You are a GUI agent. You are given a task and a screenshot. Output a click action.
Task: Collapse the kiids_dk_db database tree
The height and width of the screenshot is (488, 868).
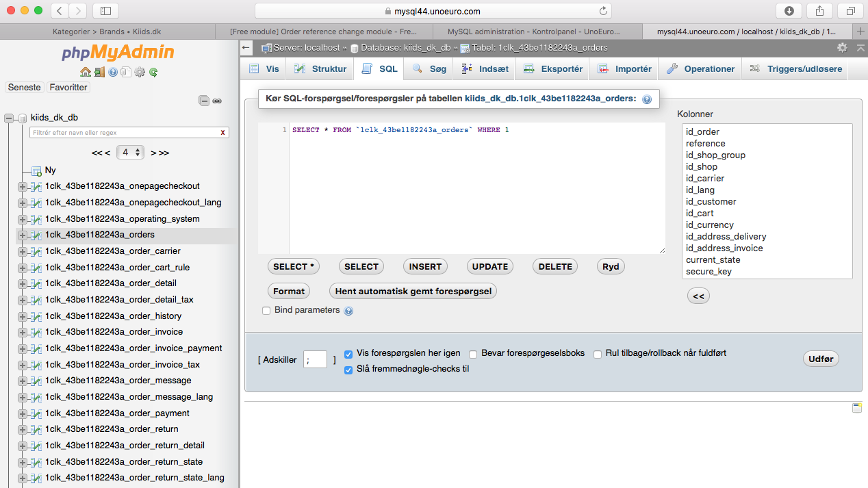(9, 118)
